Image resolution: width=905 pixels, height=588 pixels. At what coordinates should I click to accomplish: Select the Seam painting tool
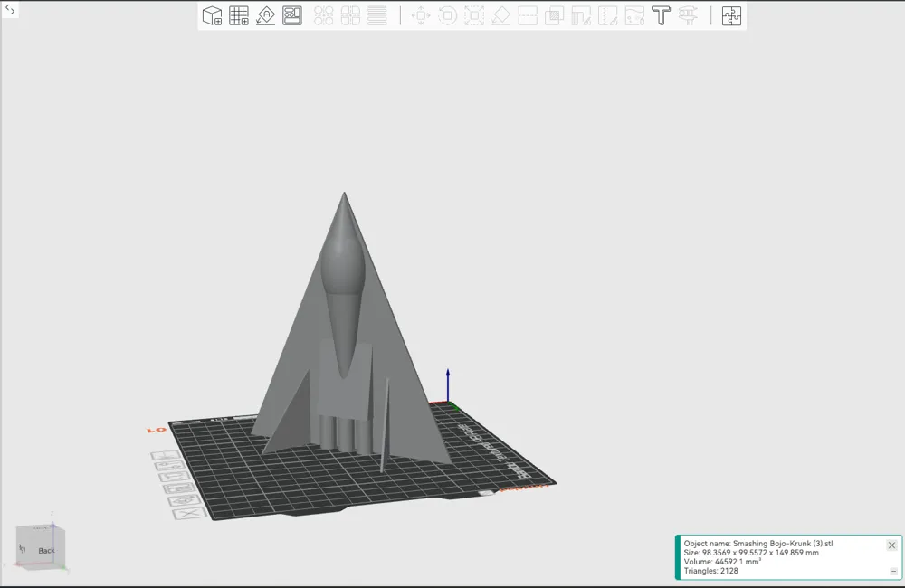pyautogui.click(x=608, y=15)
